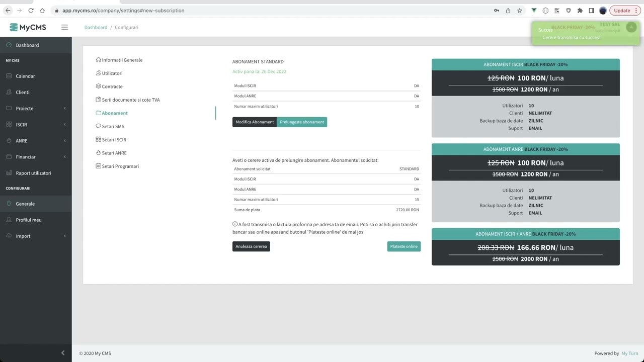Viewport: 644px width, 362px height.
Task: Click the Raport utilizatori sidebar label
Action: 33,173
